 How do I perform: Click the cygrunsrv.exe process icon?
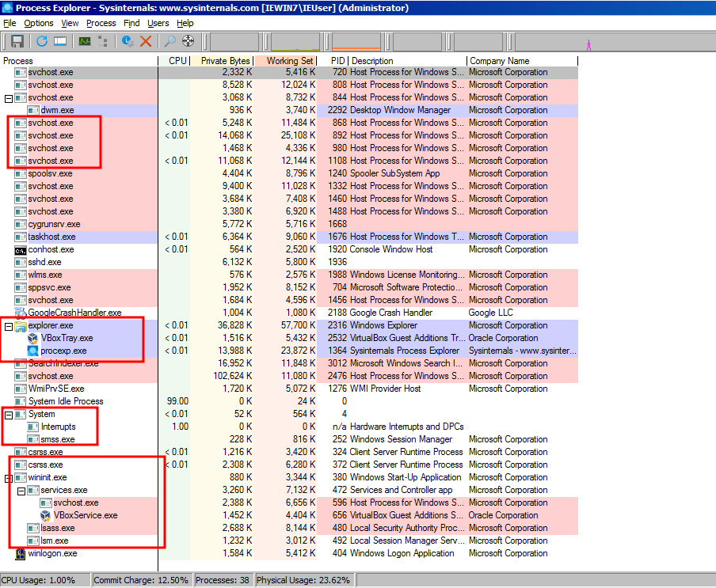pos(20,225)
